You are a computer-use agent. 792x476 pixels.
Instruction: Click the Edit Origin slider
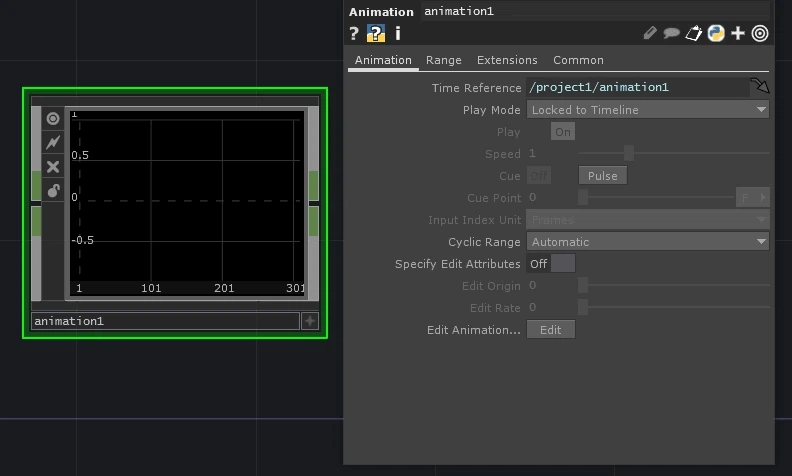(x=674, y=285)
